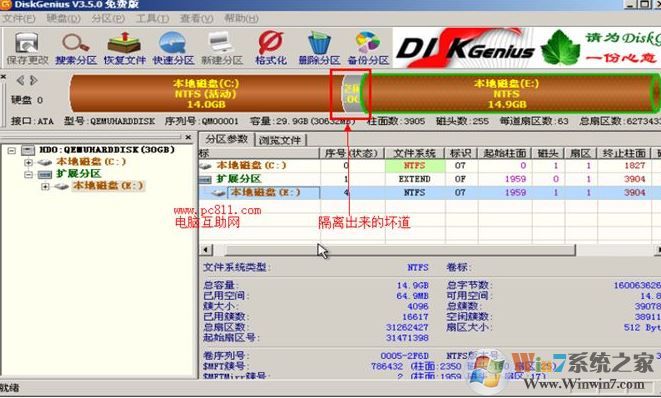Click New Partition (新建分区) icon
661x398 pixels.
222,48
